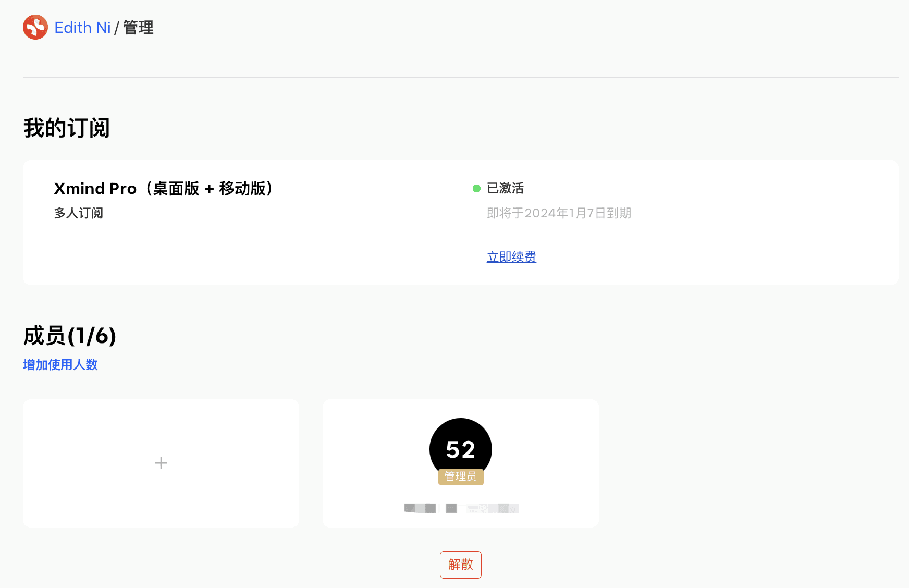The width and height of the screenshot is (909, 588).
Task: Click the 已激活 status text
Action: [x=505, y=188]
